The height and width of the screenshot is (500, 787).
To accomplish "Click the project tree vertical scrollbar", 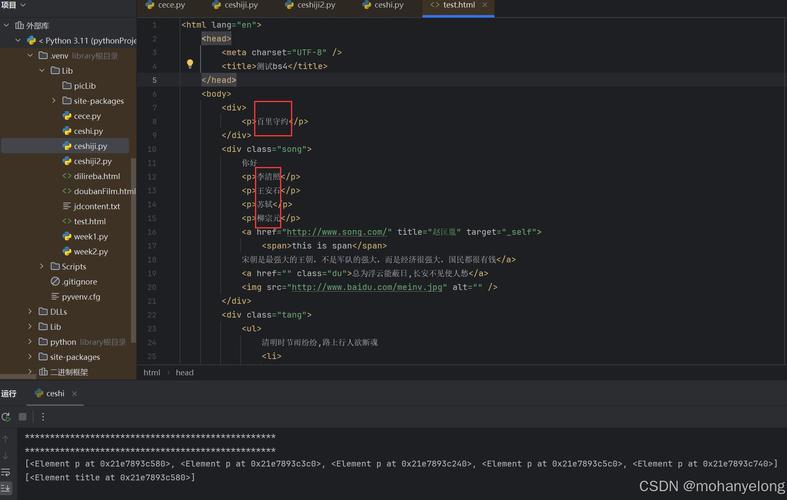I will [x=133, y=249].
